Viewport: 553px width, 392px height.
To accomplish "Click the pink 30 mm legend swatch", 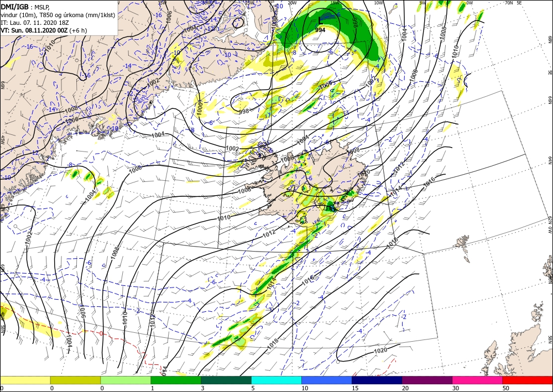I will [478, 380].
